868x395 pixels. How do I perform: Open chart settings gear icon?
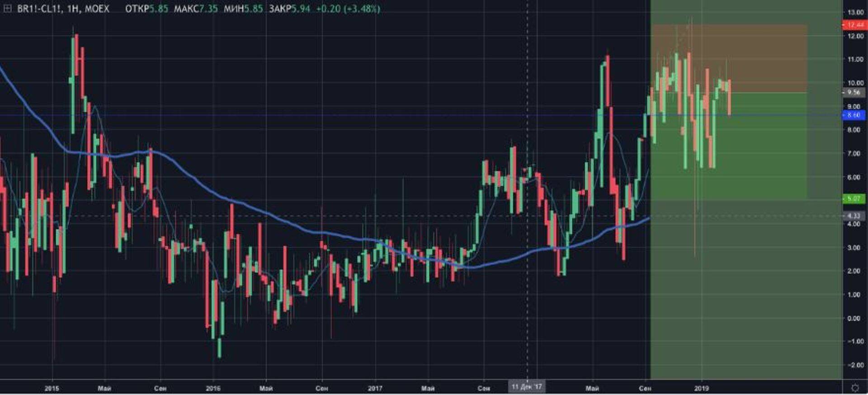click(855, 388)
